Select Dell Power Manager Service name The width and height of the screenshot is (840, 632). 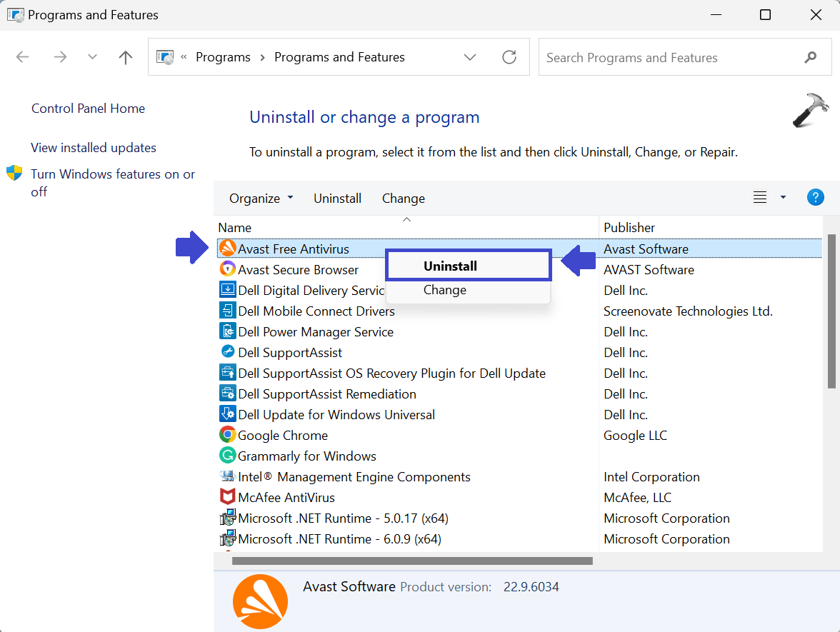pos(316,332)
